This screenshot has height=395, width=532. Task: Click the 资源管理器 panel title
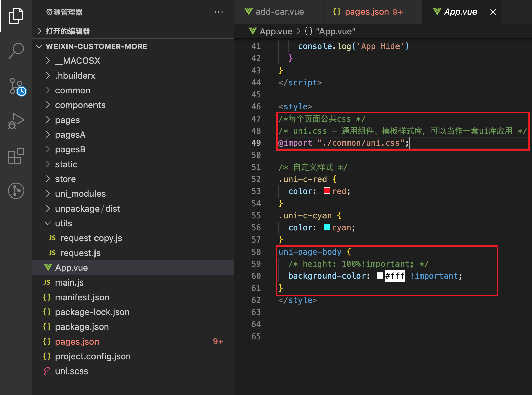coord(64,12)
